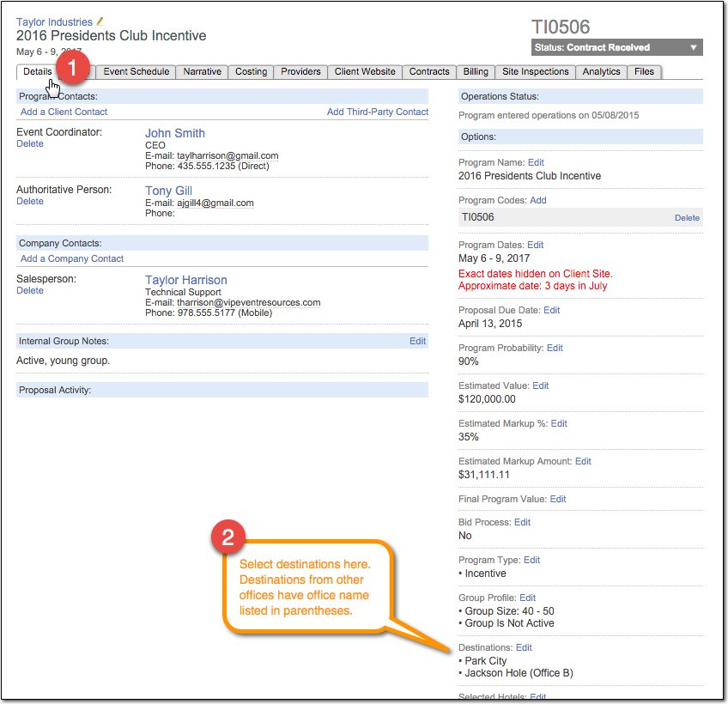The image size is (728, 704).
Task: Edit the Proposal Due Date
Action: [x=551, y=310]
